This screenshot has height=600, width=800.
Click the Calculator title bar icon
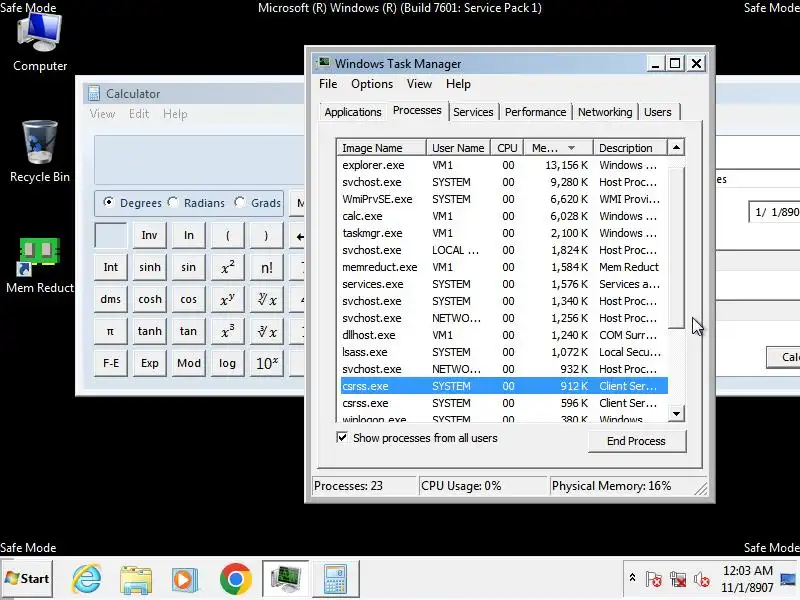click(94, 93)
